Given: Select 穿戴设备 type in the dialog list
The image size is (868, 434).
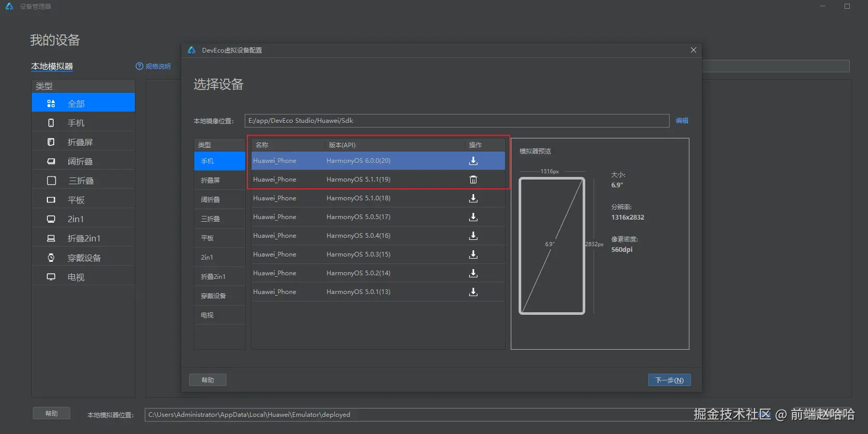Looking at the screenshot, I should tap(220, 296).
